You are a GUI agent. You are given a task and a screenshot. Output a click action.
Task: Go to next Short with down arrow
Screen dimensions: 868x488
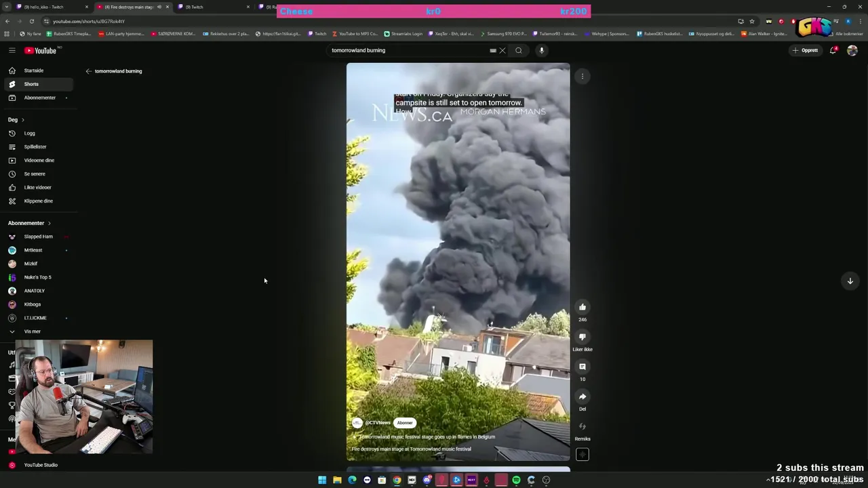tap(850, 281)
